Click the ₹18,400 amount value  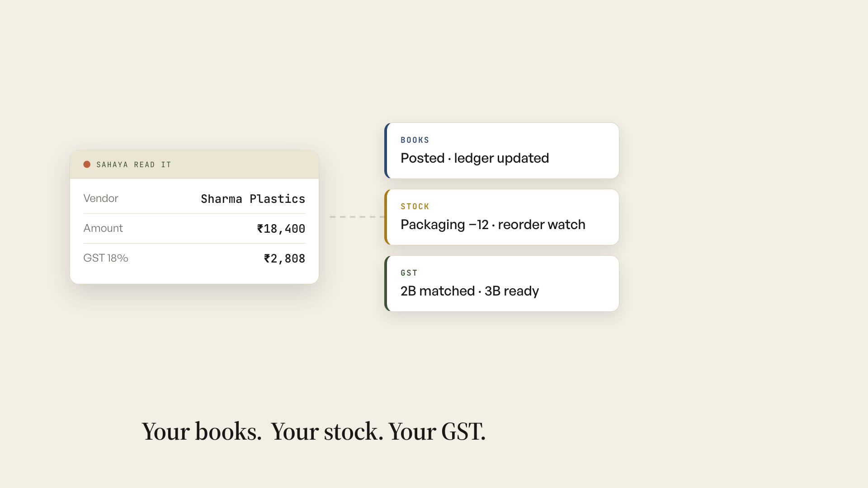[x=281, y=229]
